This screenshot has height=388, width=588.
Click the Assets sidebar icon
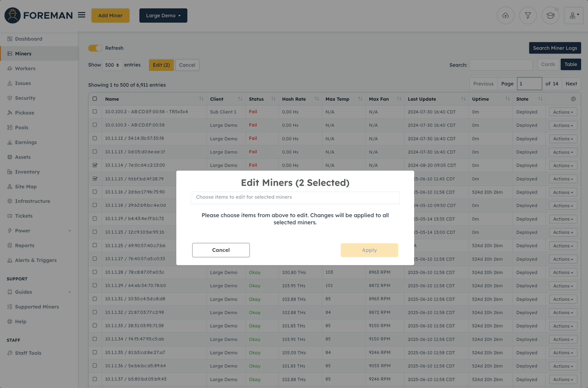10,157
